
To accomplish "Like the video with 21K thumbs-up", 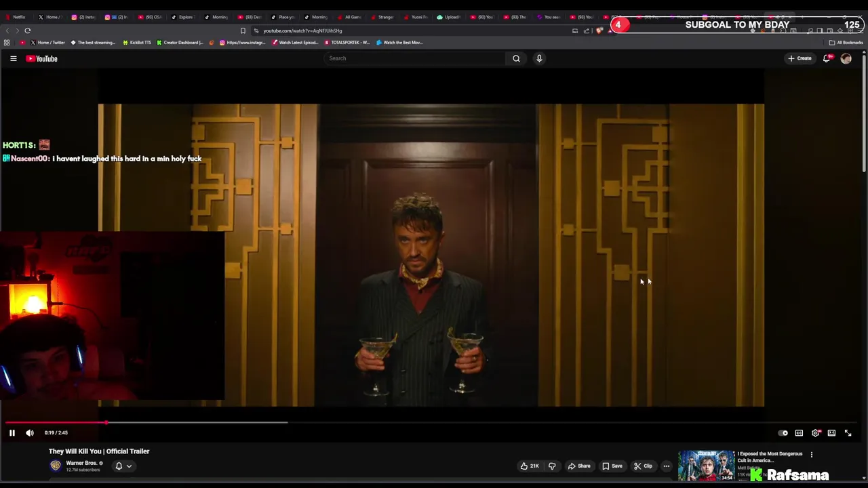I will 530,466.
